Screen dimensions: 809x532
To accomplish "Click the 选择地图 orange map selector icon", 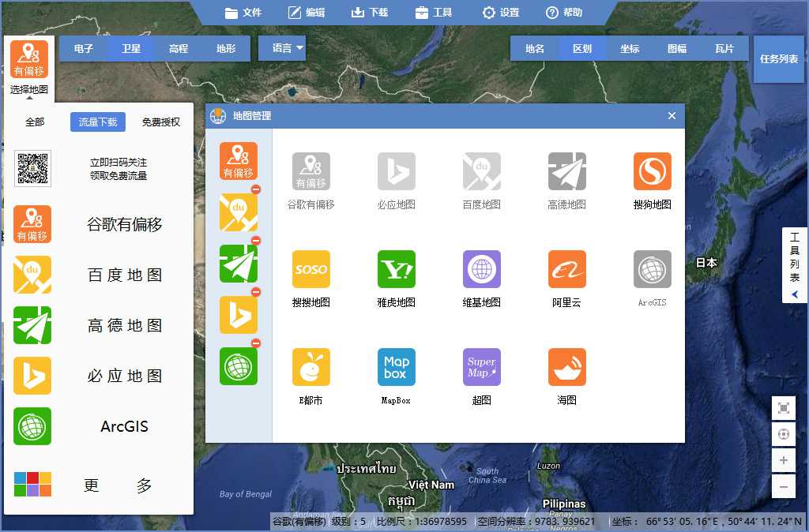I will click(x=29, y=59).
